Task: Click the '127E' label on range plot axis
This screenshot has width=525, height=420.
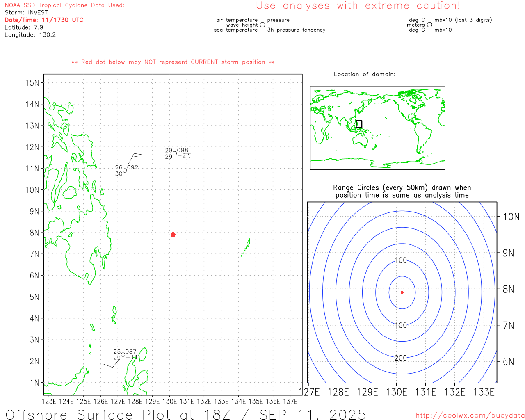Action: 309,392
